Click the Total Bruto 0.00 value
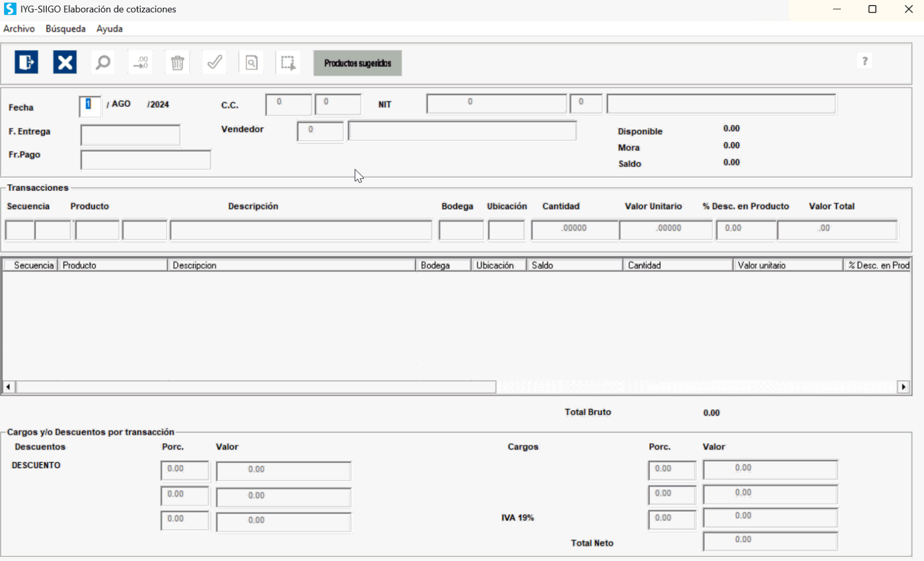This screenshot has width=924, height=561. (712, 413)
